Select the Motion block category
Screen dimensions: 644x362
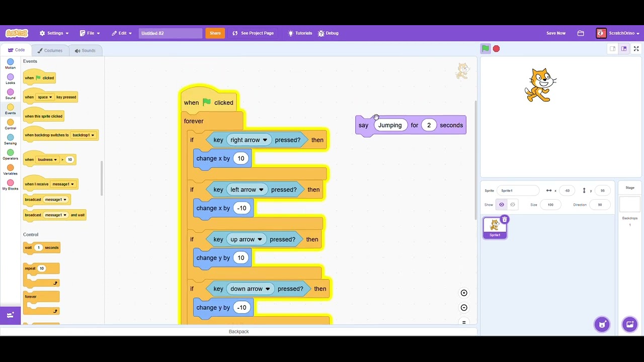click(10, 64)
